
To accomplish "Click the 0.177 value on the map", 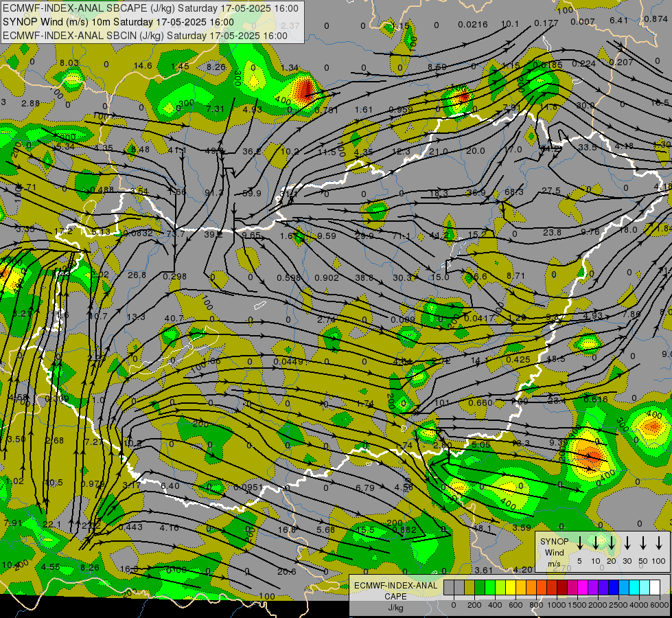I will click(546, 23).
